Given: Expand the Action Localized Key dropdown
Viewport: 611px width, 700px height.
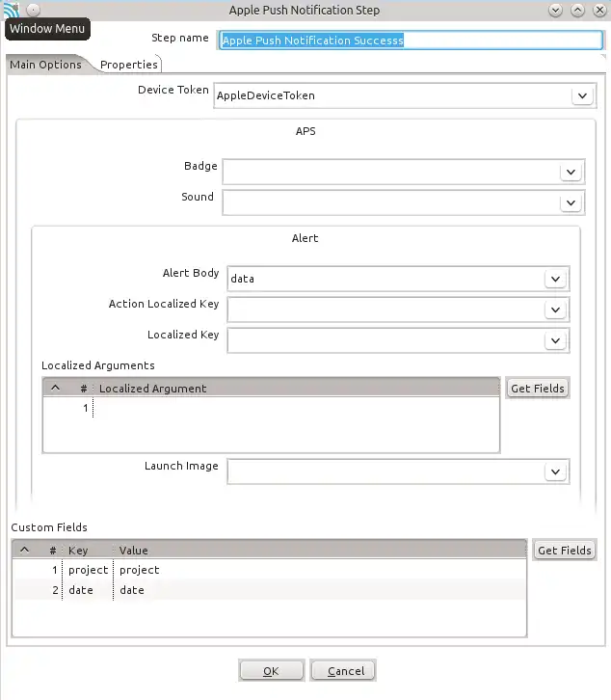Looking at the screenshot, I should coord(555,310).
